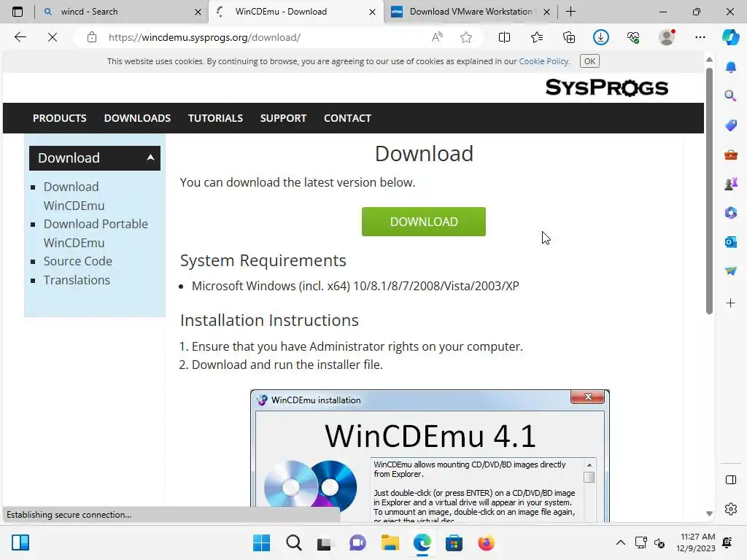Viewport: 747px width, 560px height.
Task: Click the WinCDEmu installation screenshot image
Action: pyautogui.click(x=430, y=456)
